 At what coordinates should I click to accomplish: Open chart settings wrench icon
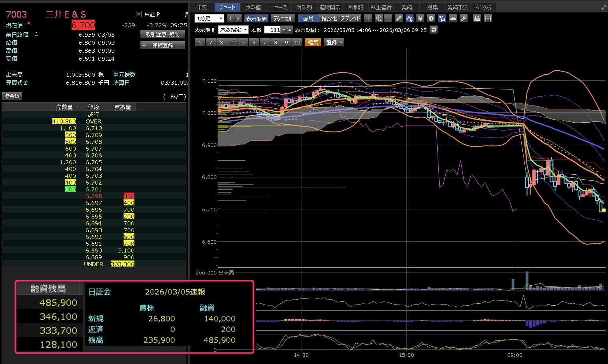pyautogui.click(x=464, y=18)
